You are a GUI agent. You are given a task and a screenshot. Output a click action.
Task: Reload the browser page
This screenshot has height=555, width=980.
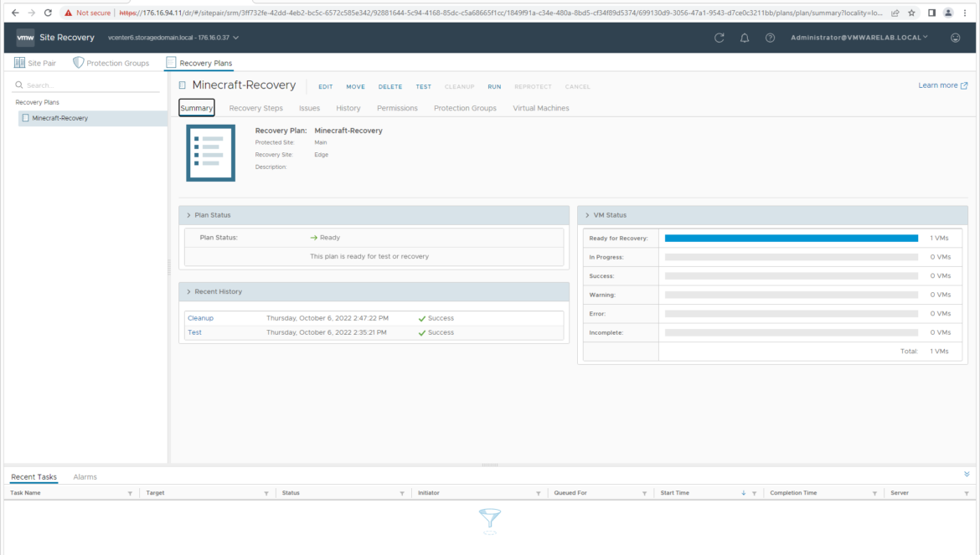coord(48,13)
